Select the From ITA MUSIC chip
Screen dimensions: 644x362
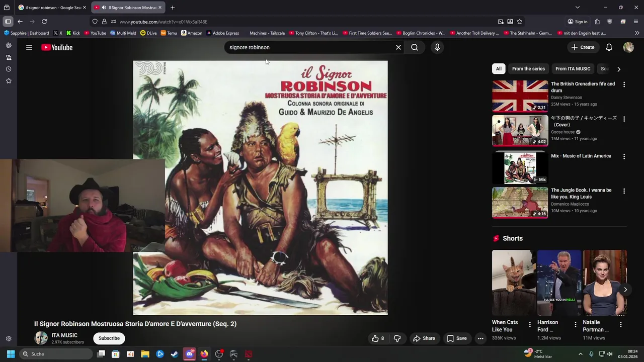coord(573,69)
